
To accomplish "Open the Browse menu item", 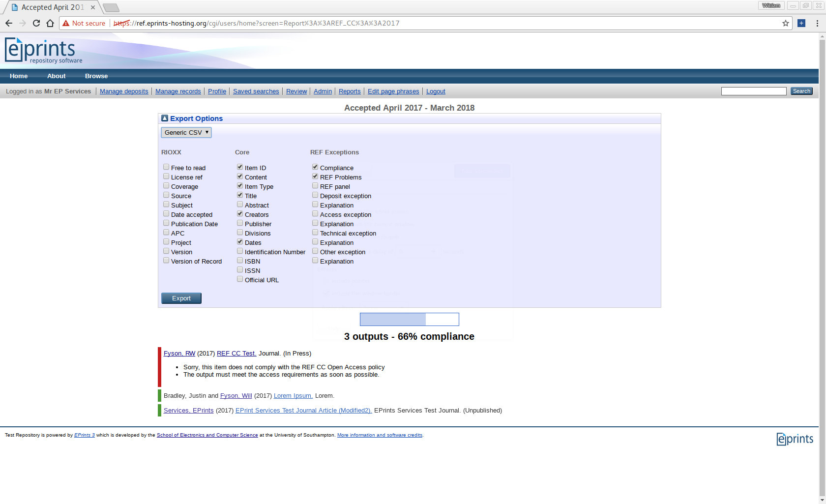I will (96, 76).
